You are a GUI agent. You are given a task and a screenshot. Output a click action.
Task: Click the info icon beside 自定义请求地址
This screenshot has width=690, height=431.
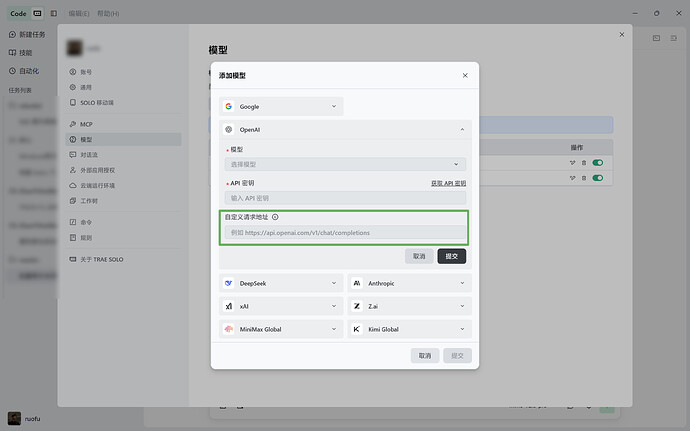275,217
